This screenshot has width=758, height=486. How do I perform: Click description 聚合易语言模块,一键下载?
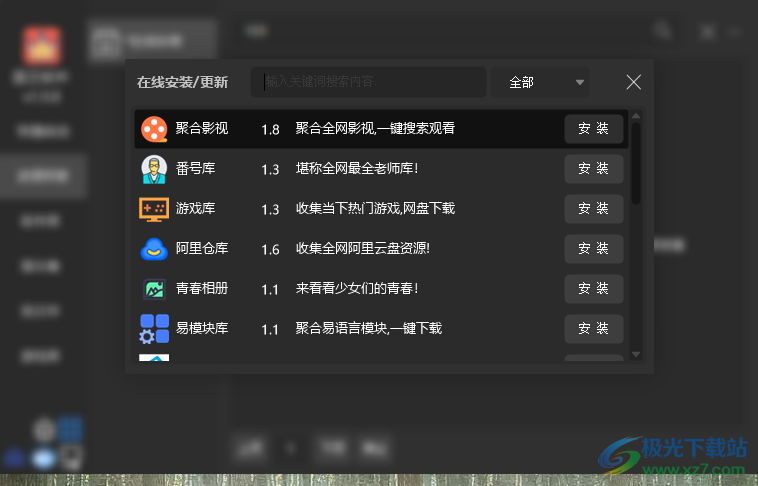point(368,329)
